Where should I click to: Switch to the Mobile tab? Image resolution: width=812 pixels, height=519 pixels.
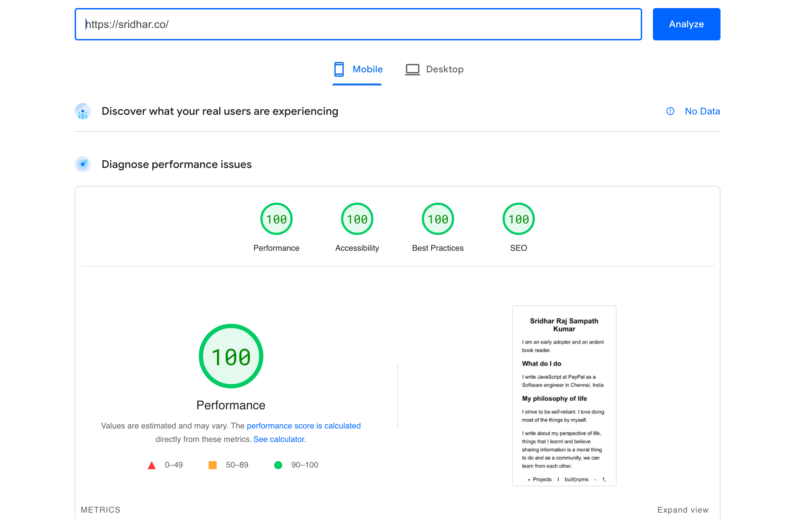tap(358, 70)
